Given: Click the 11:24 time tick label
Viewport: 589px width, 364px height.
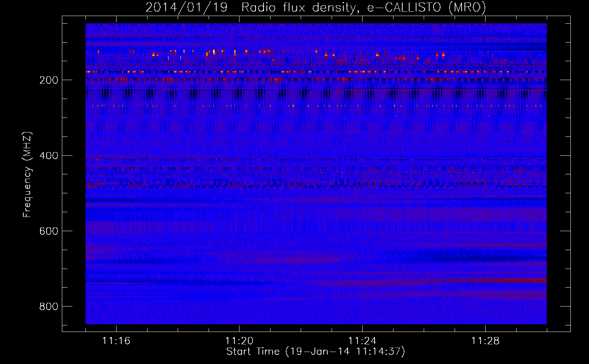Looking at the screenshot, I should click(x=362, y=341).
